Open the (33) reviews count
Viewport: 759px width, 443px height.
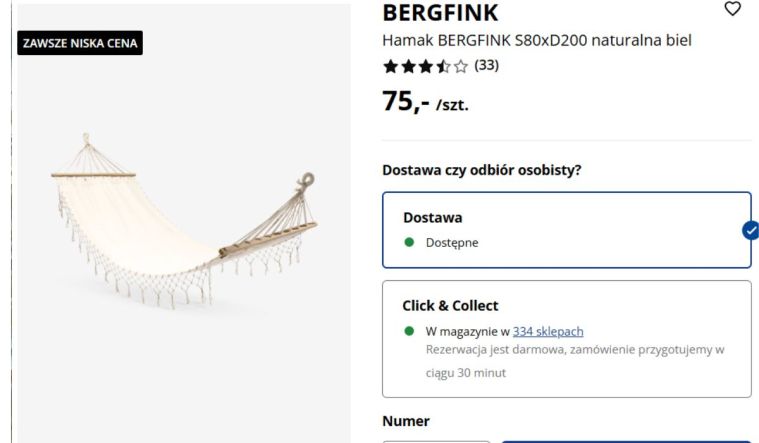pos(486,66)
